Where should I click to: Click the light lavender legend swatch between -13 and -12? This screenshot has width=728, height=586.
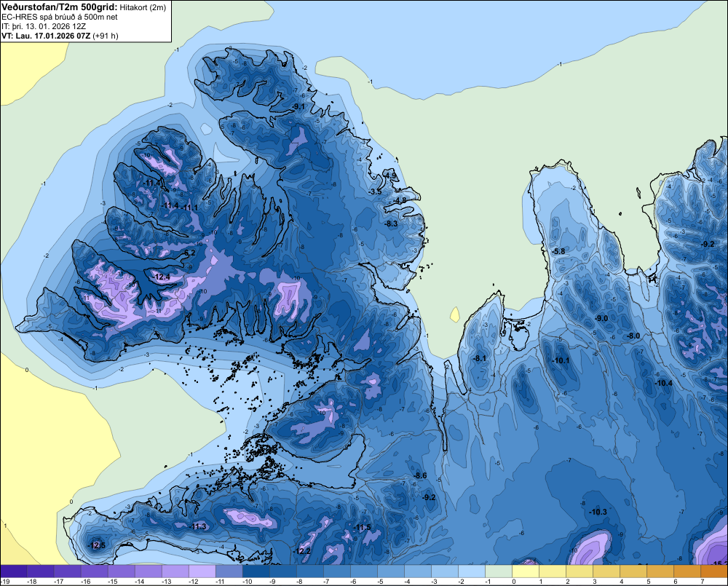175,571
